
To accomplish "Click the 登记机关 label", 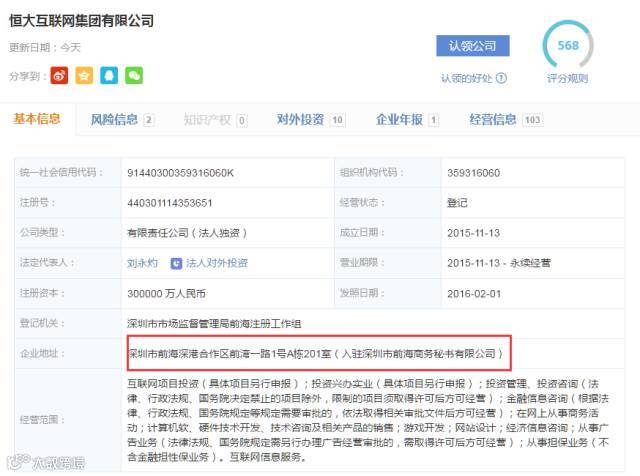I will tap(42, 323).
